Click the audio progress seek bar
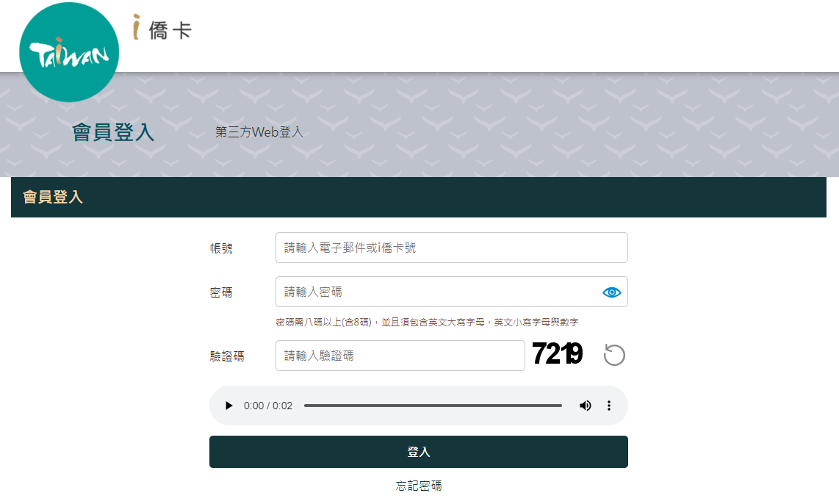The width and height of the screenshot is (839, 504). pyautogui.click(x=433, y=405)
